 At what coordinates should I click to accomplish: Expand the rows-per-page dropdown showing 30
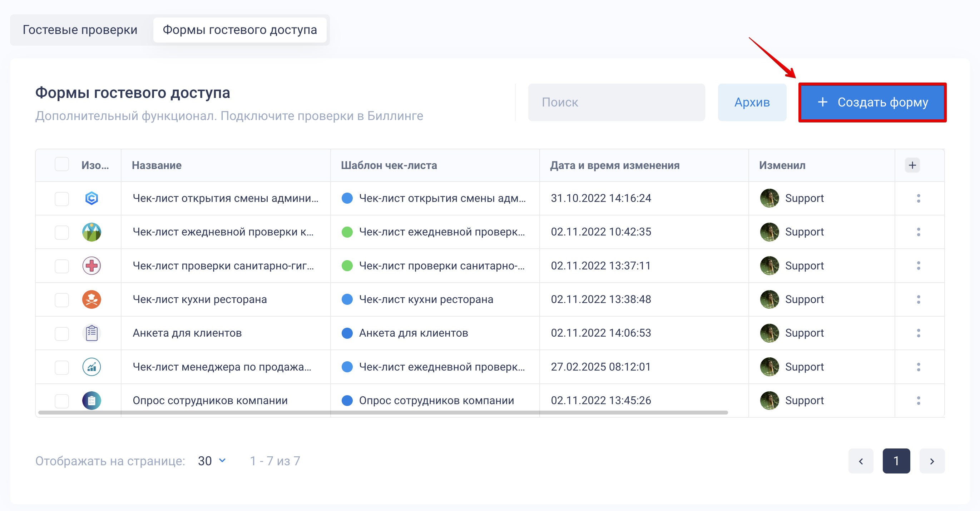212,461
